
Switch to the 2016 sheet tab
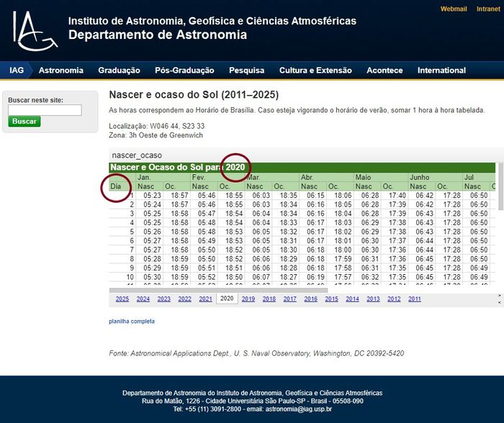(311, 299)
